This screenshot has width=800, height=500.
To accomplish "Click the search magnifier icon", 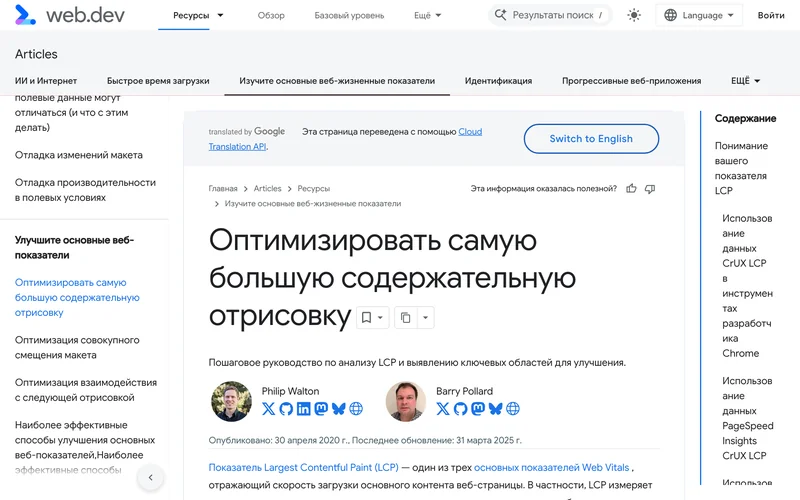I will point(501,15).
